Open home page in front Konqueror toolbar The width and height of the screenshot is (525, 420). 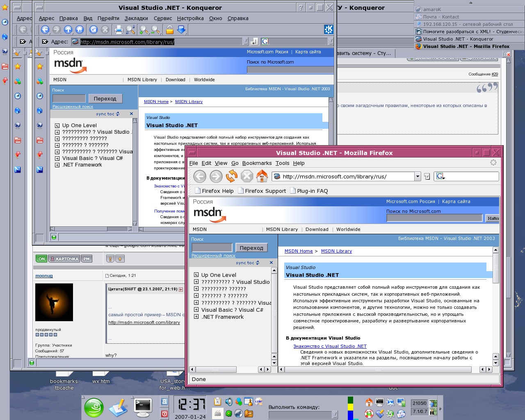pyautogui.click(x=80, y=30)
